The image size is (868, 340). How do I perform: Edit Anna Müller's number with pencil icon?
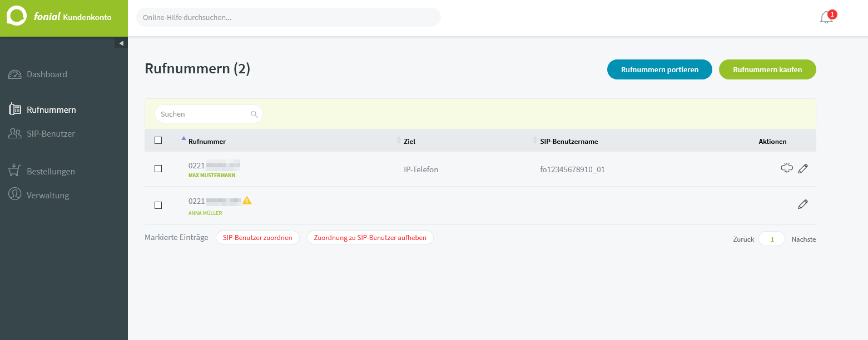pyautogui.click(x=802, y=204)
